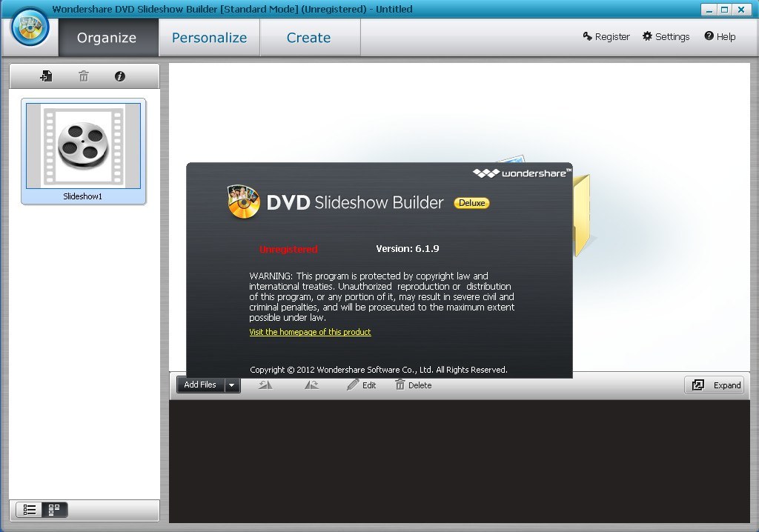
Task: Delete slideshow using sidebar trash icon
Action: click(x=84, y=76)
